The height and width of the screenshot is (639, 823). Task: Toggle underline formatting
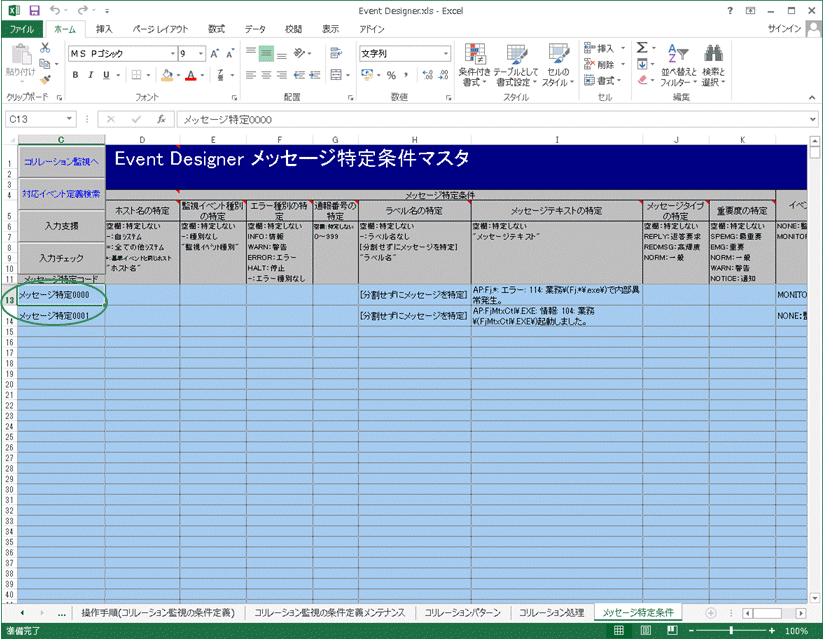106,75
